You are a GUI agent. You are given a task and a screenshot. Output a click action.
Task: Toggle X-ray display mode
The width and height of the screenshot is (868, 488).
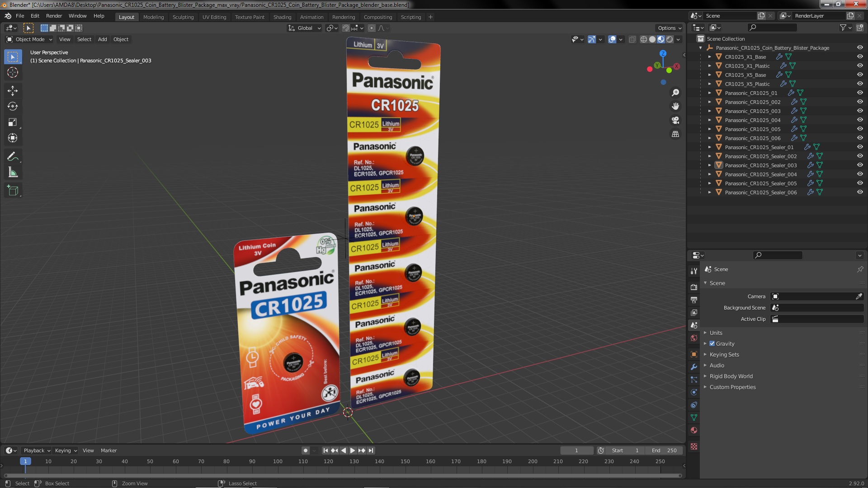coord(632,40)
